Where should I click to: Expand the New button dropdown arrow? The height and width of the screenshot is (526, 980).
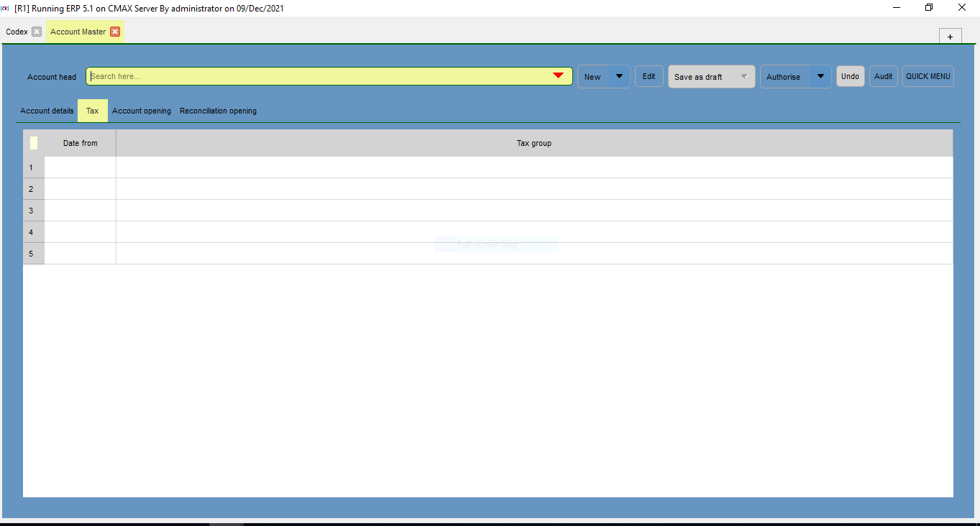pos(619,75)
